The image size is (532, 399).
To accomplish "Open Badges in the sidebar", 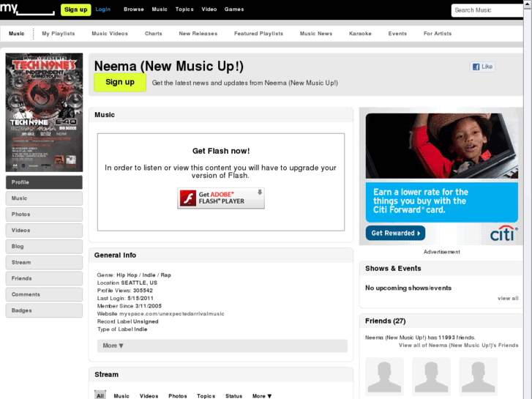I will [44, 310].
